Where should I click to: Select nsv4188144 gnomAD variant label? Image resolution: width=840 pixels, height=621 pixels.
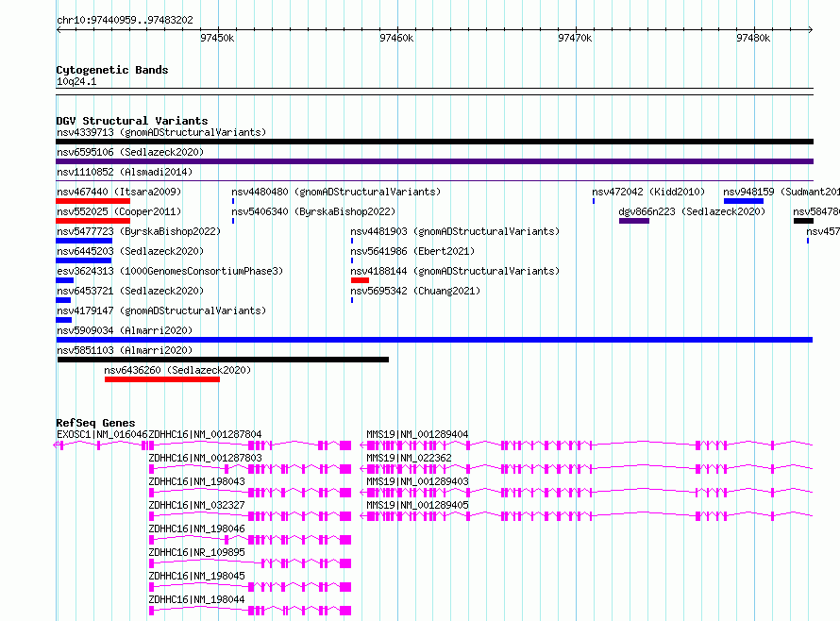pos(455,271)
